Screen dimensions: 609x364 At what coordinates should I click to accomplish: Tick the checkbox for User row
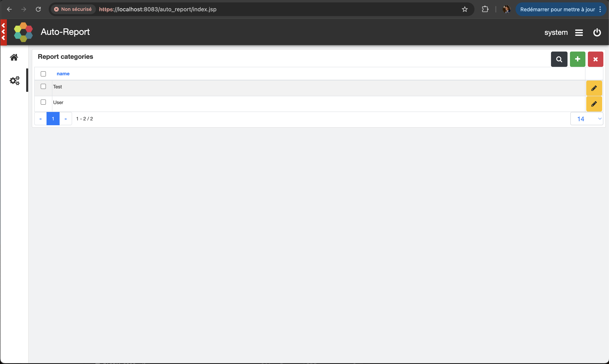(x=43, y=102)
